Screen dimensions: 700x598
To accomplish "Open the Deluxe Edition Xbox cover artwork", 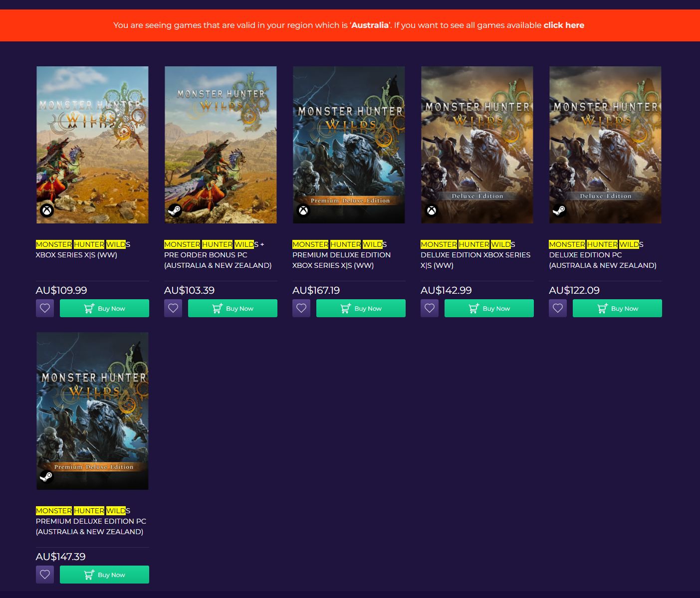I will (477, 145).
